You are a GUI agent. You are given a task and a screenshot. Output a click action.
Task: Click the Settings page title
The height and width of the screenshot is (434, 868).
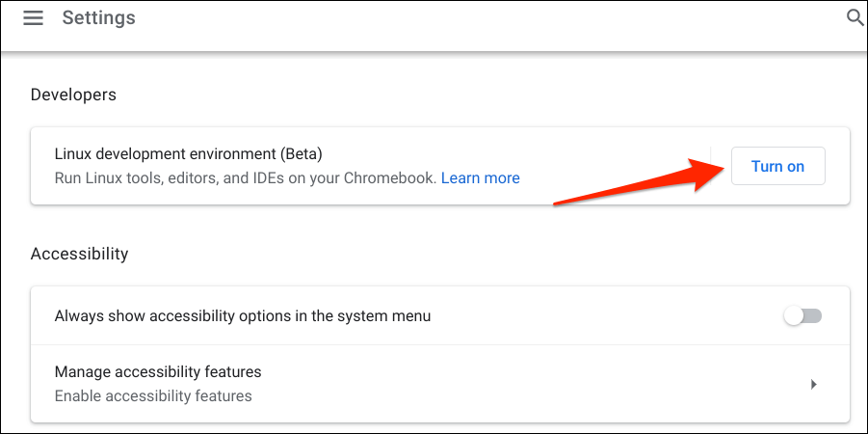pos(98,18)
